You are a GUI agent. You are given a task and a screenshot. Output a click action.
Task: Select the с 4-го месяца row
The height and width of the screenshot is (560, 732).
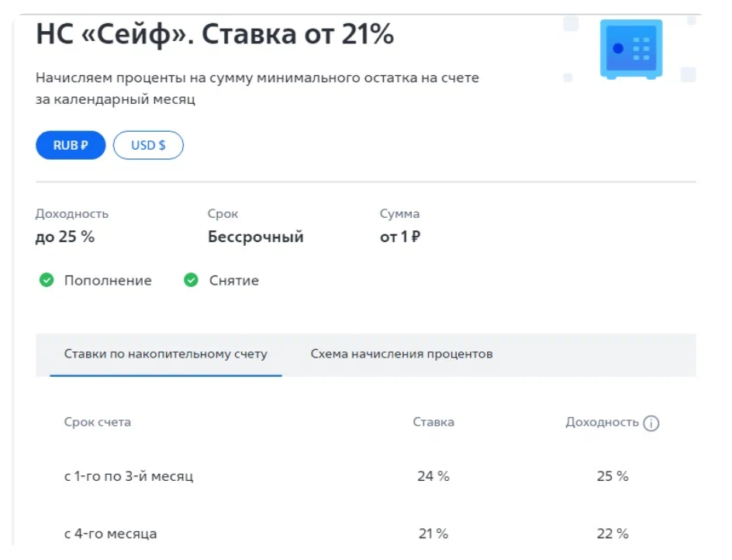point(365,534)
